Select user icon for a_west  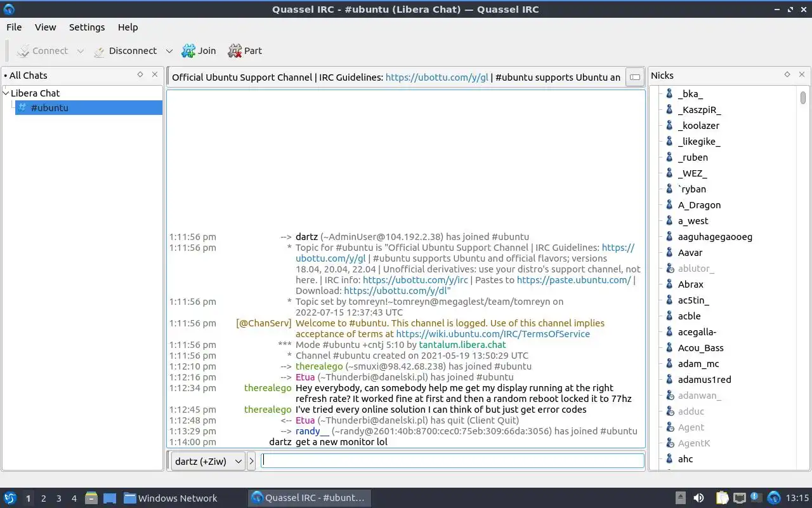coord(669,221)
